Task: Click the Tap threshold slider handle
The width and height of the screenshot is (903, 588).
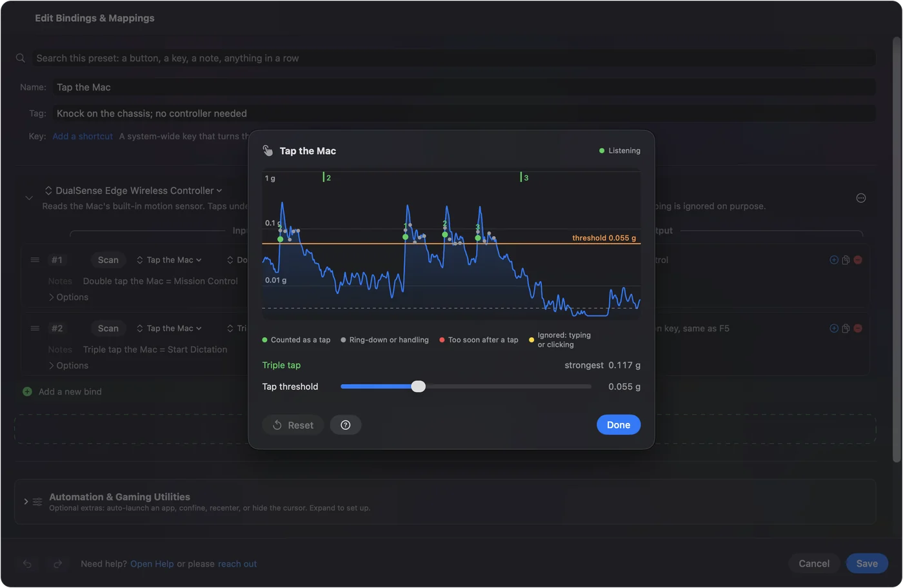Action: [x=419, y=386]
